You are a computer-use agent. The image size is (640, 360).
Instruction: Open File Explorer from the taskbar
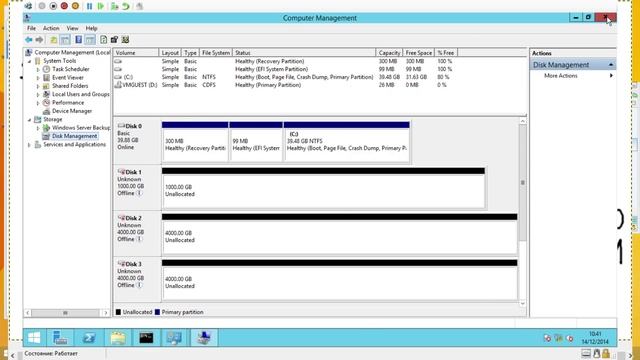click(118, 338)
